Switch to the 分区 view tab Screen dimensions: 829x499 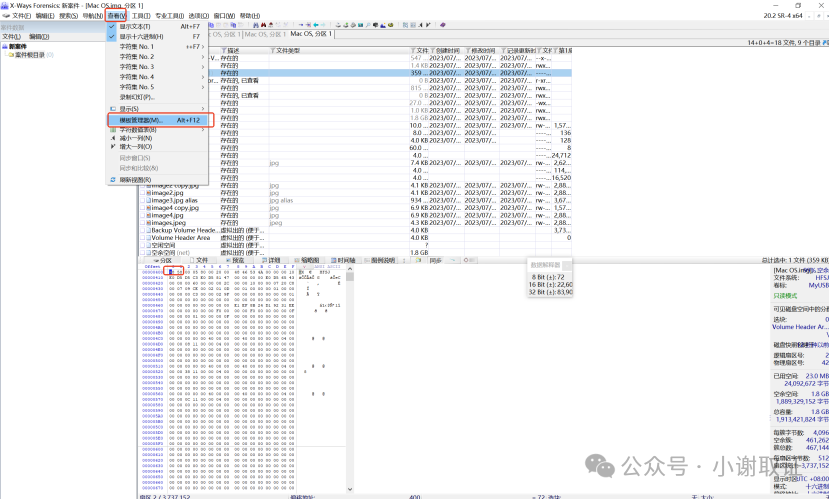(x=162, y=260)
